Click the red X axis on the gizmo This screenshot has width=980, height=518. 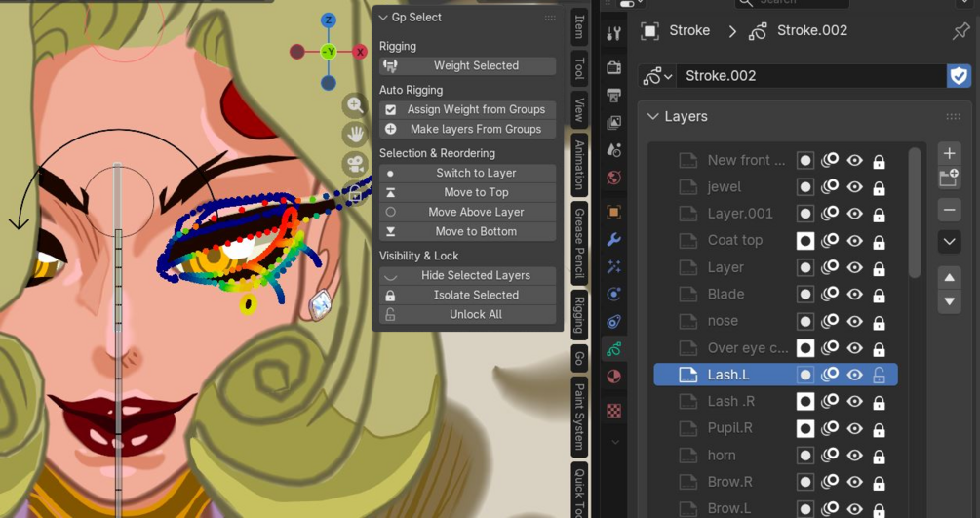coord(360,52)
